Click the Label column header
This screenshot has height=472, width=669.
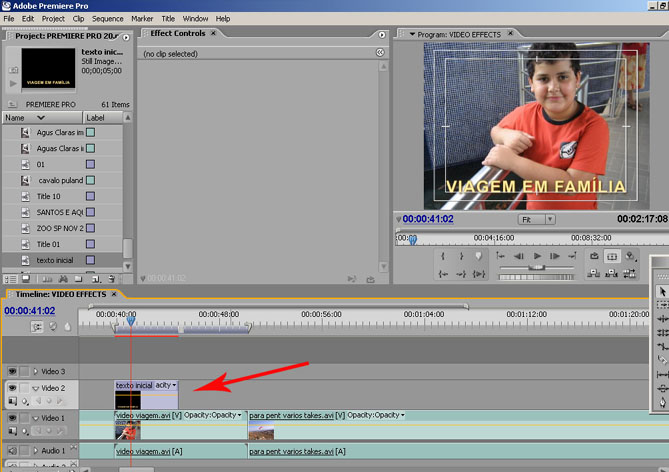coord(95,117)
